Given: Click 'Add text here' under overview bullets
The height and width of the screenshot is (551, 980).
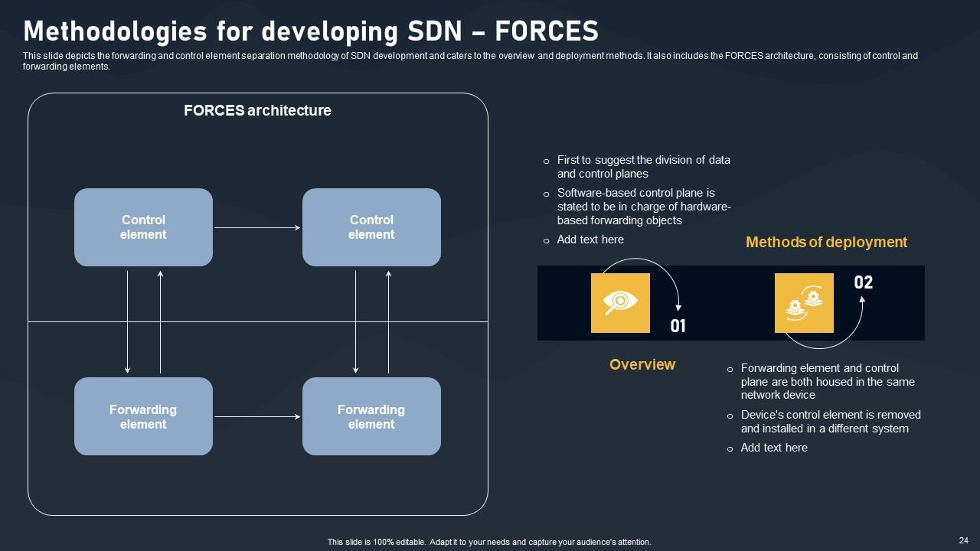Looking at the screenshot, I should (x=590, y=240).
